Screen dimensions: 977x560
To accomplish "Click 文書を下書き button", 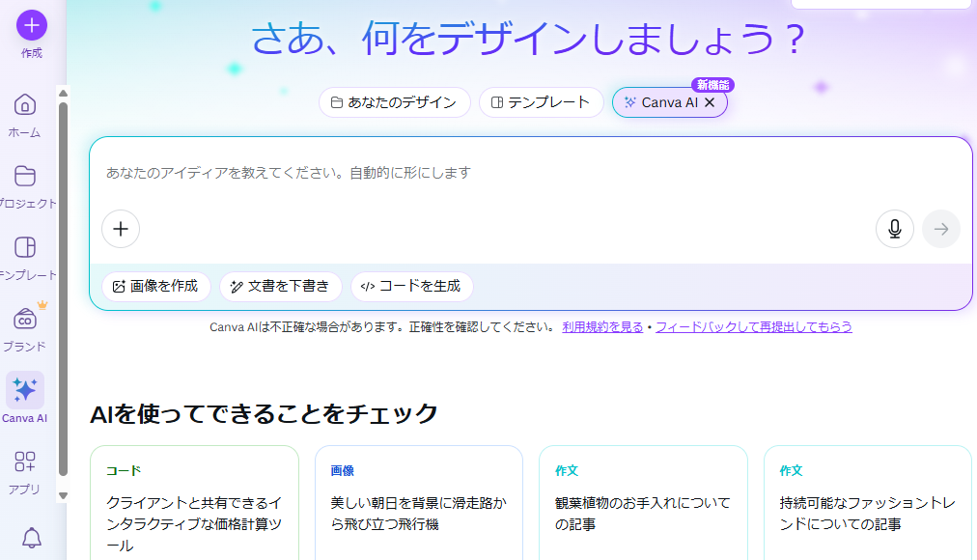I will [281, 287].
